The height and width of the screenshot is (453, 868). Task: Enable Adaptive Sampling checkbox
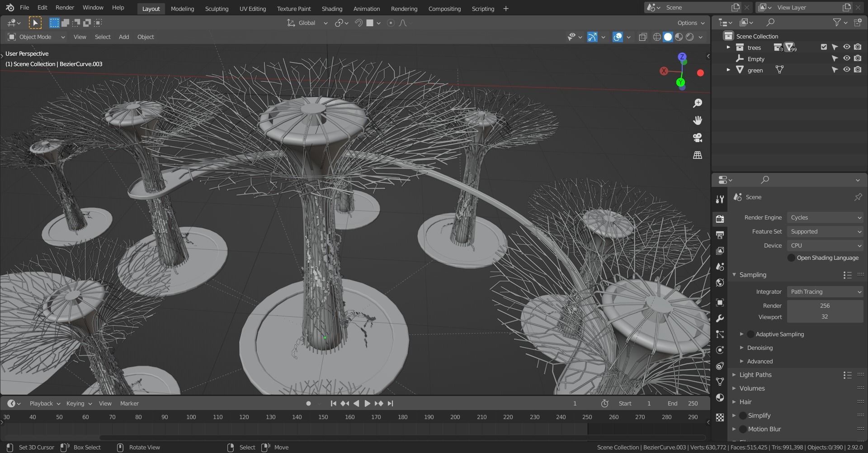(x=750, y=334)
